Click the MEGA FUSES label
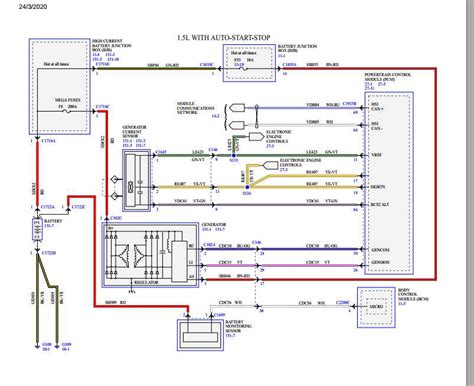 point(68,100)
